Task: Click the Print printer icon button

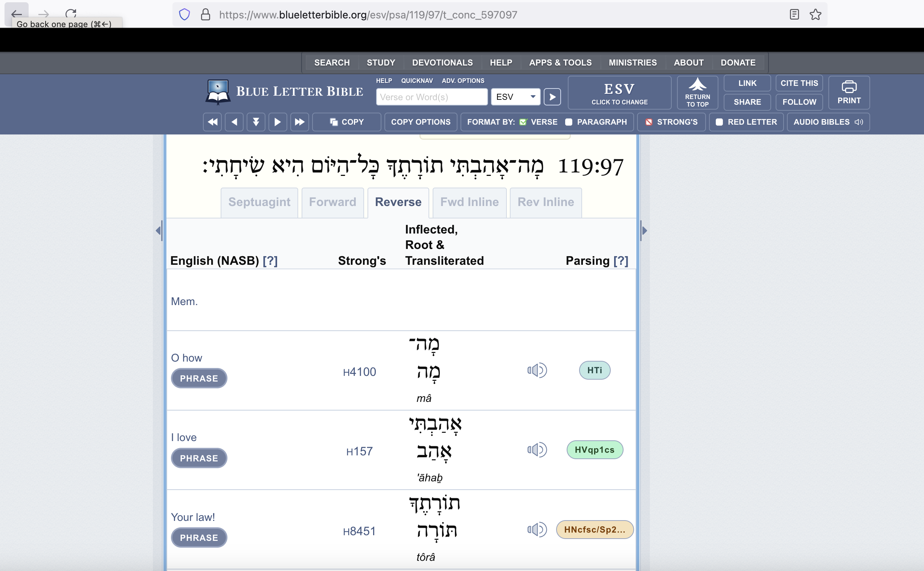Action: click(849, 93)
